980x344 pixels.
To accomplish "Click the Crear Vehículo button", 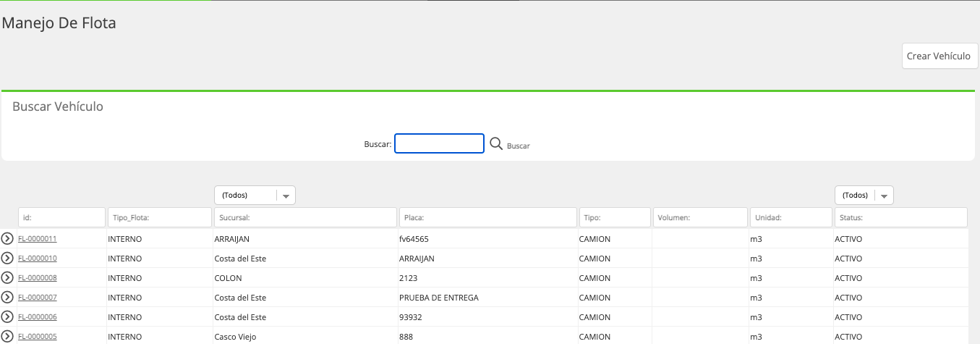I will pyautogui.click(x=939, y=56).
